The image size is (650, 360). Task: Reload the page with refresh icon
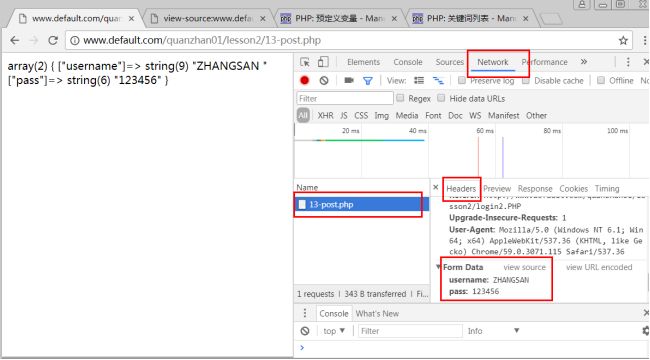tap(53, 40)
